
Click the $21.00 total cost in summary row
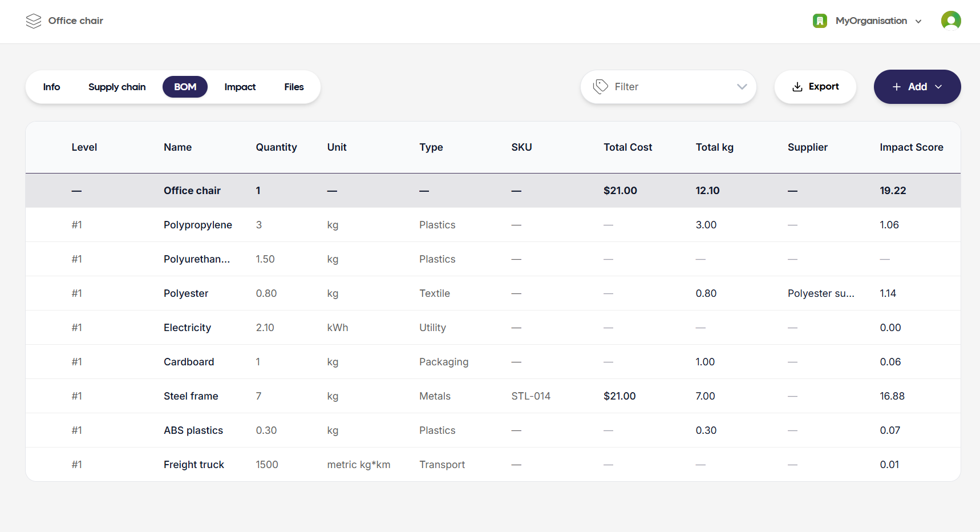[x=620, y=191]
